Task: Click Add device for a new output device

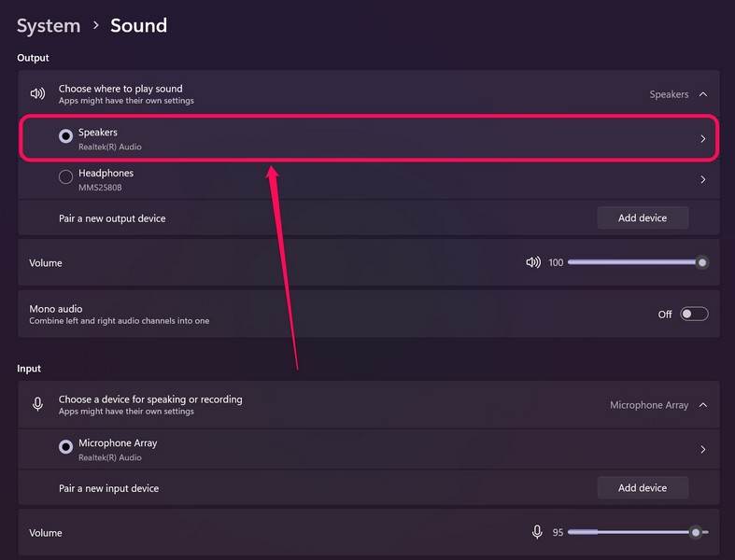Action: 643,217
